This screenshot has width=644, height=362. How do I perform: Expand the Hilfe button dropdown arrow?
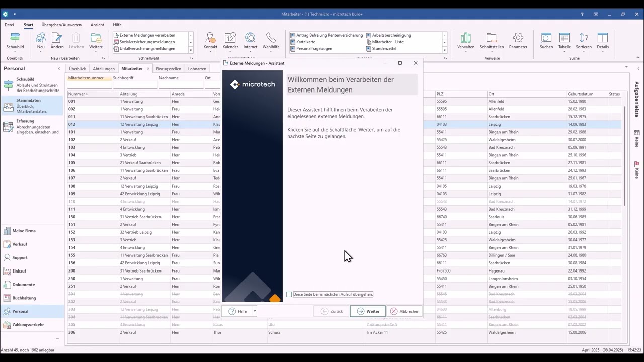(255, 311)
